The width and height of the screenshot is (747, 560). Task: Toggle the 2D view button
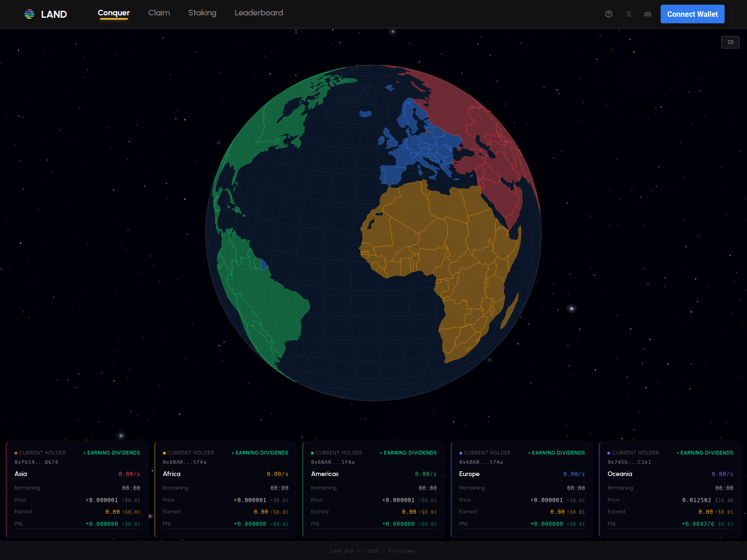tap(730, 42)
